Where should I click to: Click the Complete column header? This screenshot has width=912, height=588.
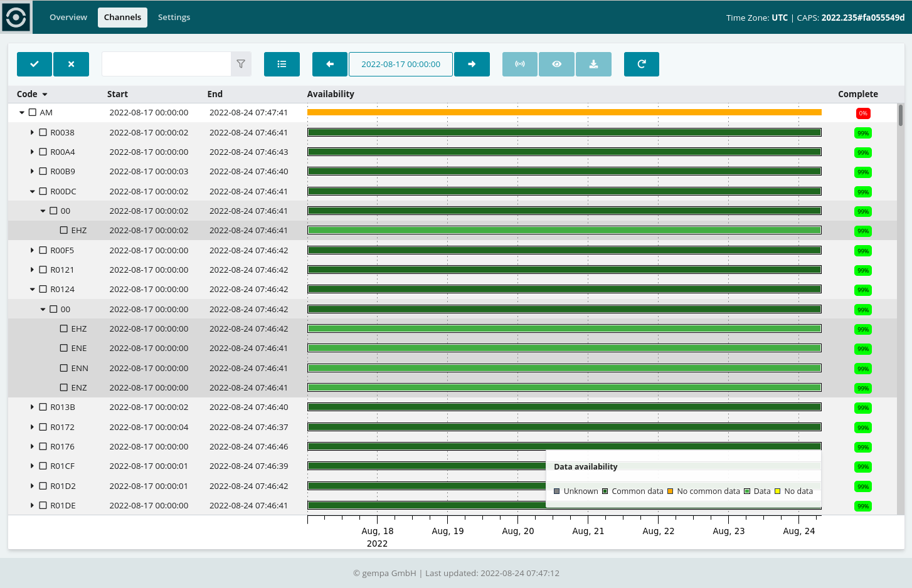857,94
